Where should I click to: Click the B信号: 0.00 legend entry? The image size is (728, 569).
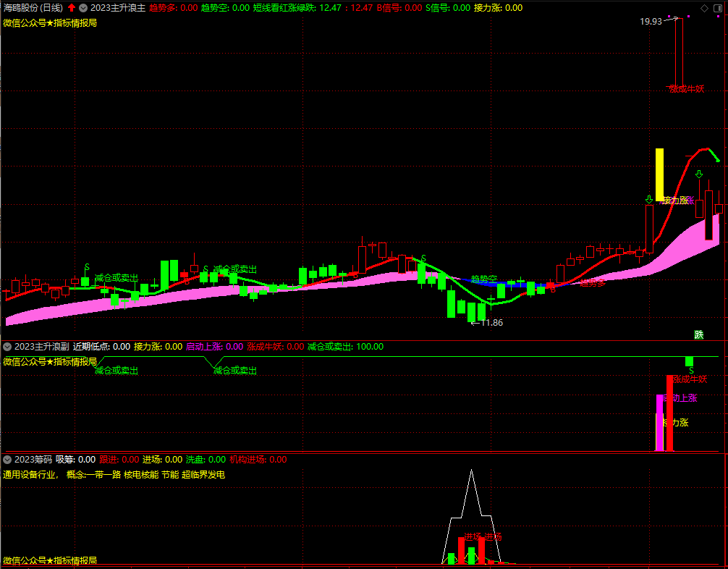(399, 8)
